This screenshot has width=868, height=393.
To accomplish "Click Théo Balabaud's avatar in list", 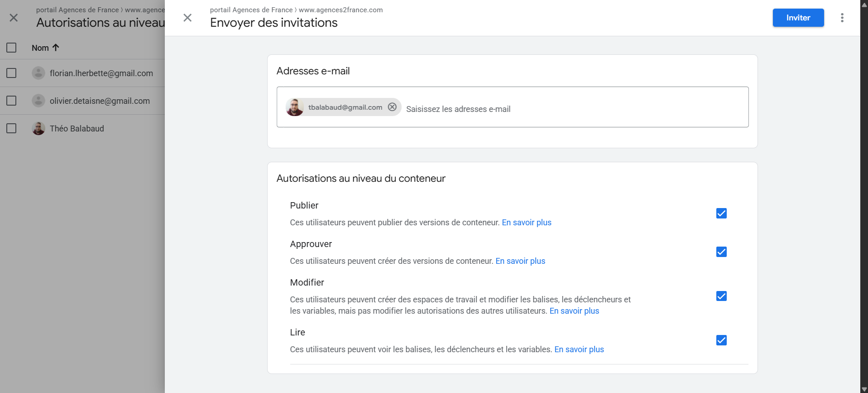I will tap(38, 129).
